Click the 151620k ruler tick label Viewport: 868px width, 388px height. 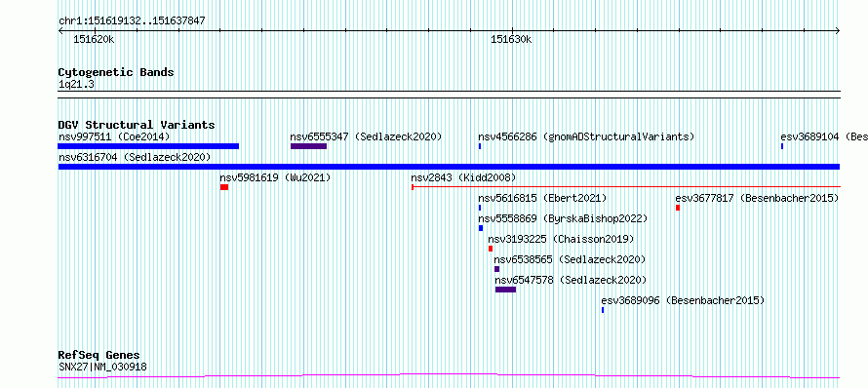coord(94,40)
